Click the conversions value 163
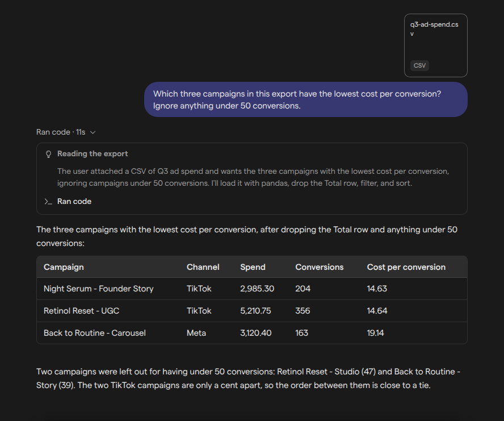Image resolution: width=504 pixels, height=421 pixels. coord(301,333)
